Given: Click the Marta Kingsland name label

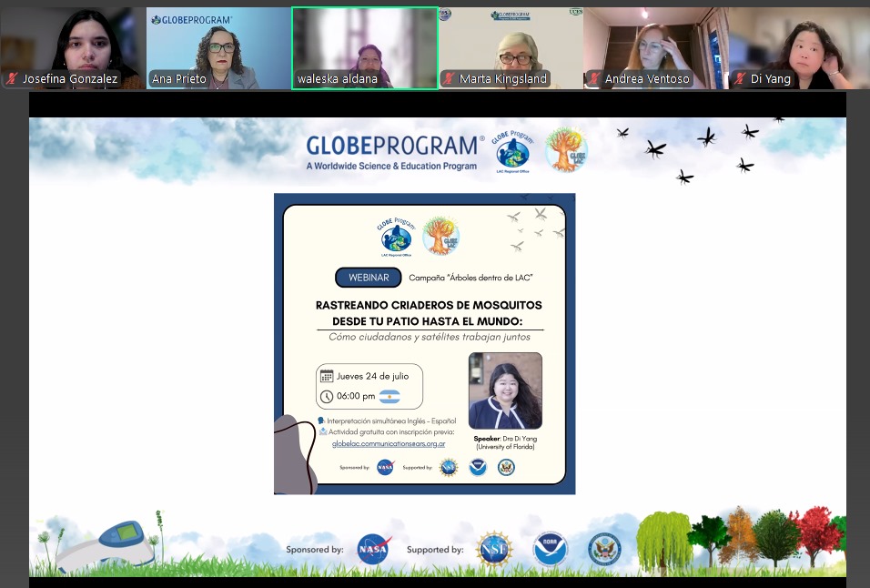Looking at the screenshot, I should (503, 79).
